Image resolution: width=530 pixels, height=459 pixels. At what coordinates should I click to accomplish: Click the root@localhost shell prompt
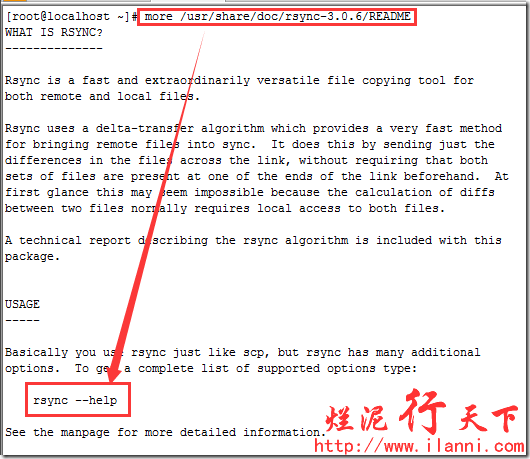pos(71,17)
